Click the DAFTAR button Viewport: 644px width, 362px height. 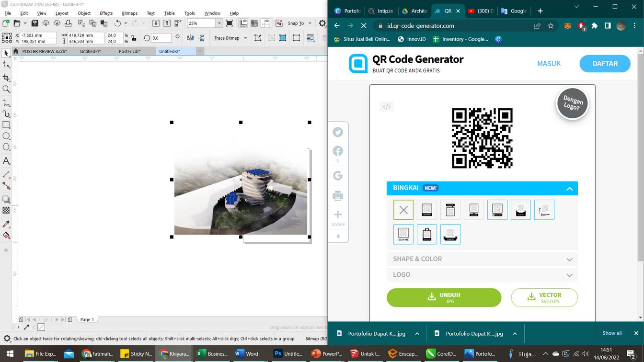(x=605, y=64)
